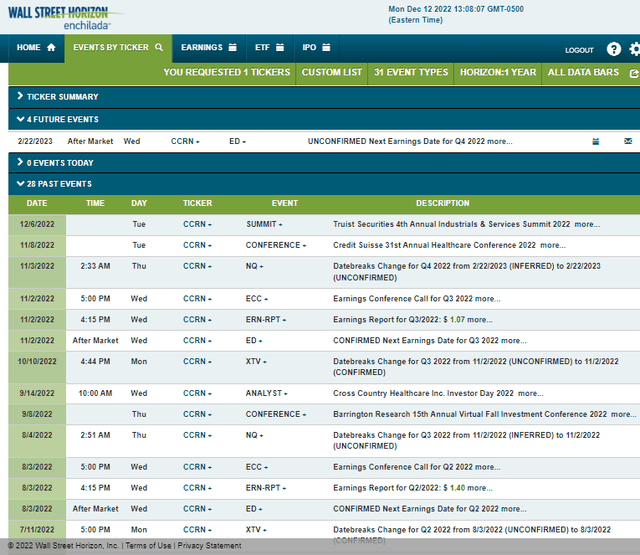
Task: Click more link for Q3 2022 Earnings Conference Call
Action: [487, 299]
